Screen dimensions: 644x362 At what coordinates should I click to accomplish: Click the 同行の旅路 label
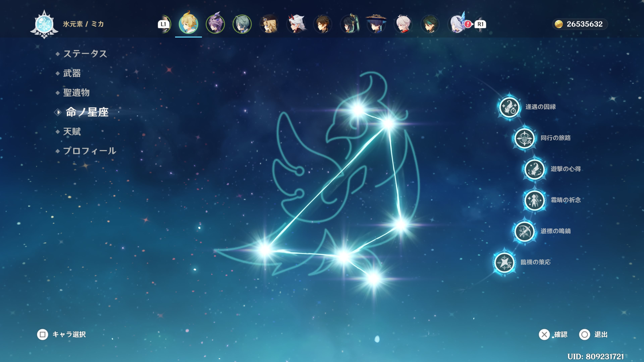[555, 138]
